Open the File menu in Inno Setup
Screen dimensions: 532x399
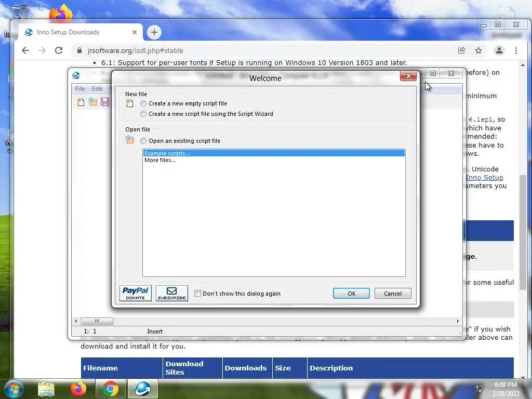[80, 88]
